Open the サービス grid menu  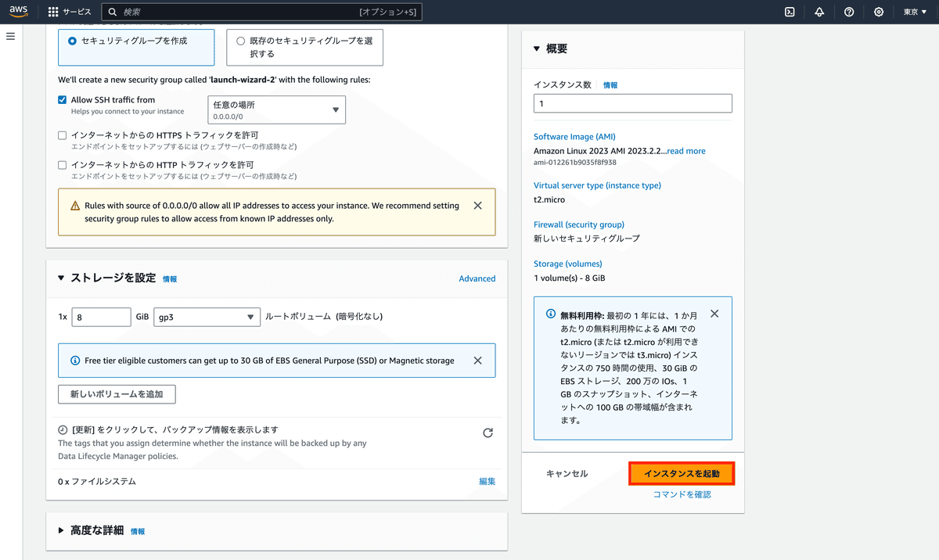70,12
